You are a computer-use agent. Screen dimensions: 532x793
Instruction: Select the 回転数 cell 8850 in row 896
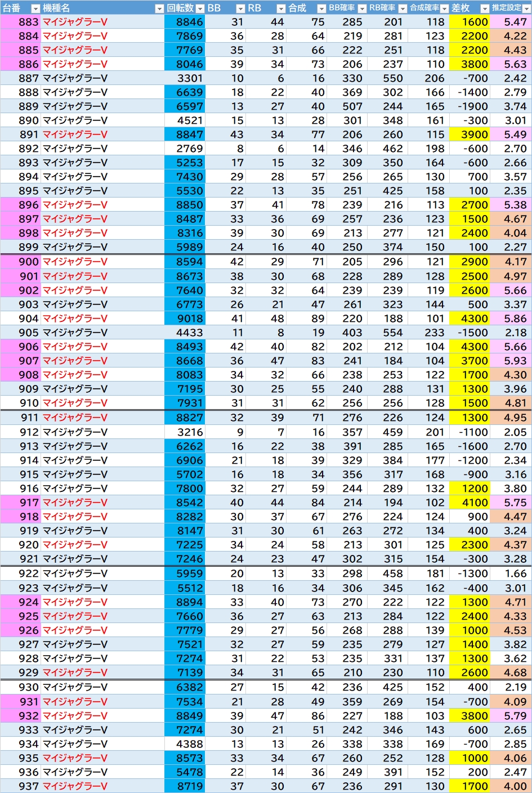coord(185,205)
